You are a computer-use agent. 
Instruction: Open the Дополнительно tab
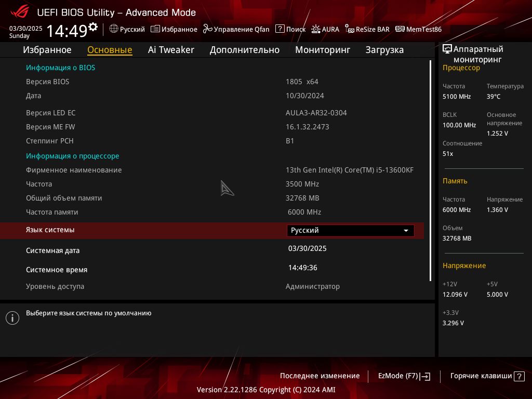(245, 50)
